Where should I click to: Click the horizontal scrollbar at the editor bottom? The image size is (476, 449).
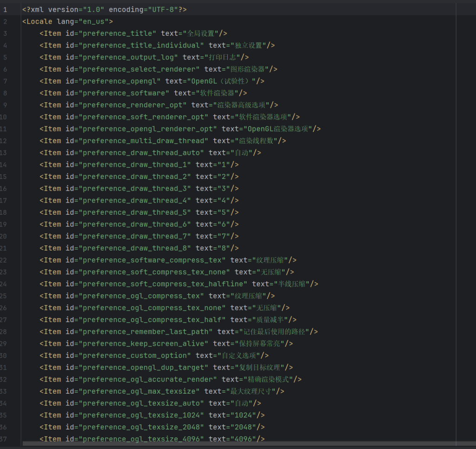(x=232, y=444)
